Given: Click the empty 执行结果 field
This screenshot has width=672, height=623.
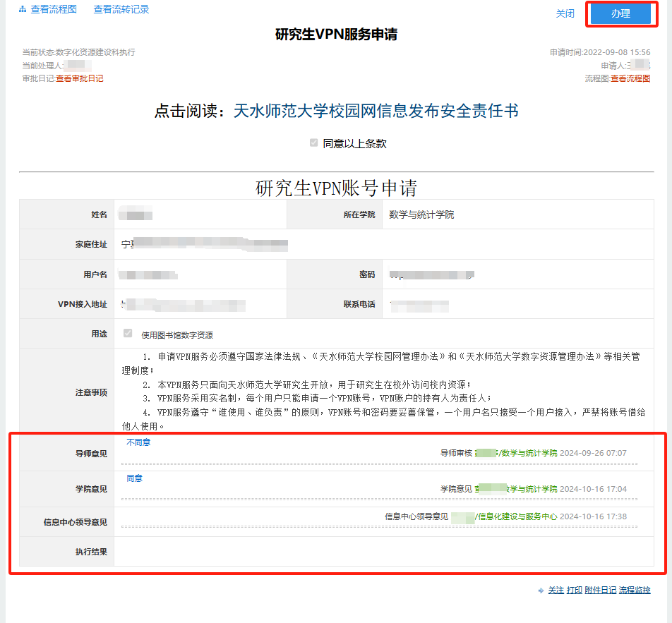Looking at the screenshot, I should click(x=383, y=552).
